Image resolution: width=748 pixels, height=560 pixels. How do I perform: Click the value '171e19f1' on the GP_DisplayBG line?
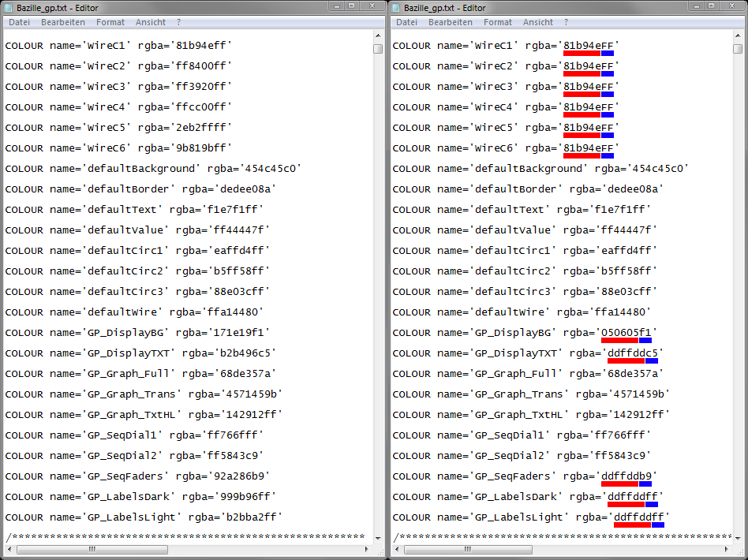[239, 333]
